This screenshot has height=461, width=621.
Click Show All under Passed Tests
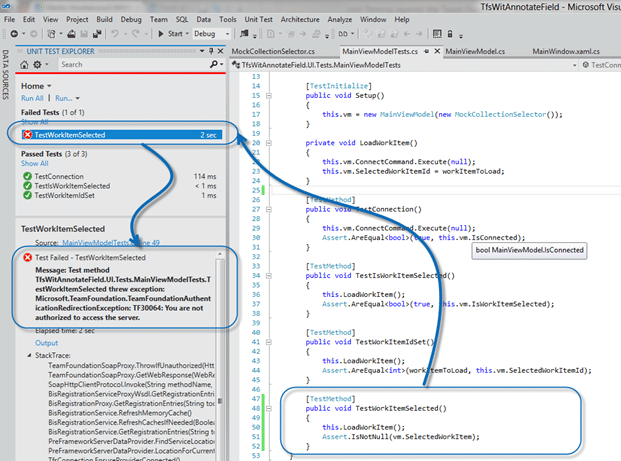34,164
